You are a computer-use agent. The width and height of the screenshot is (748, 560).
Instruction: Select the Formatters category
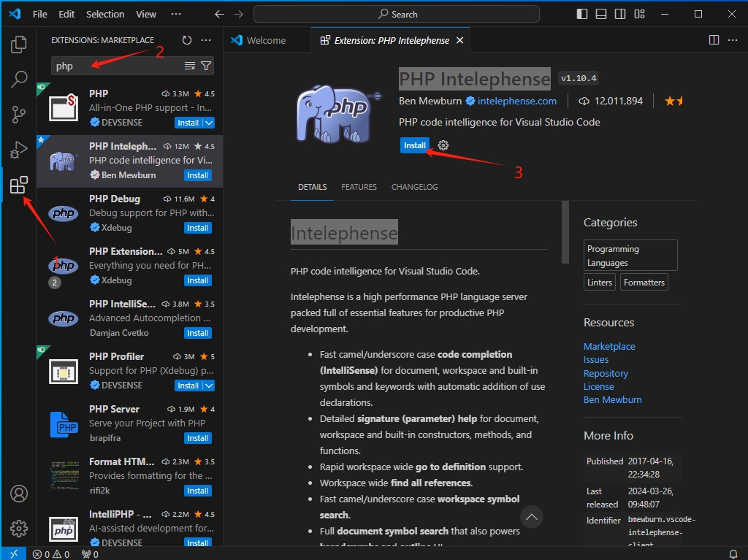click(x=644, y=283)
